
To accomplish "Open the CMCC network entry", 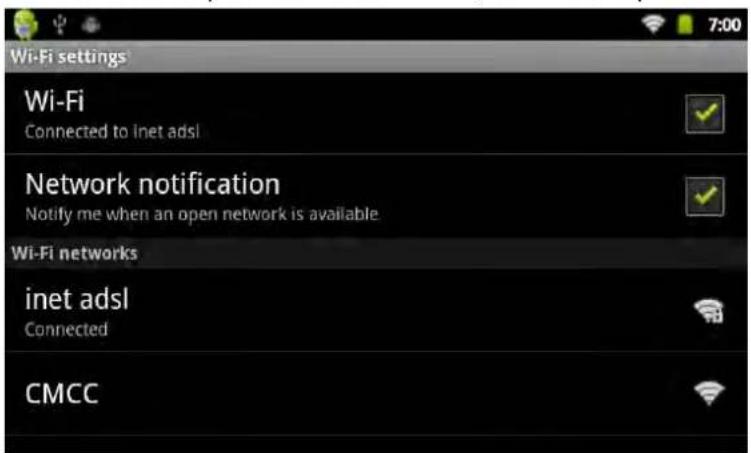I will point(376,394).
